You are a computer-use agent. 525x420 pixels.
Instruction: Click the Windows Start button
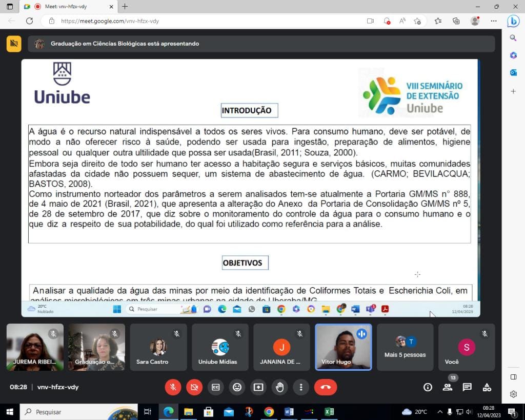coord(10,412)
